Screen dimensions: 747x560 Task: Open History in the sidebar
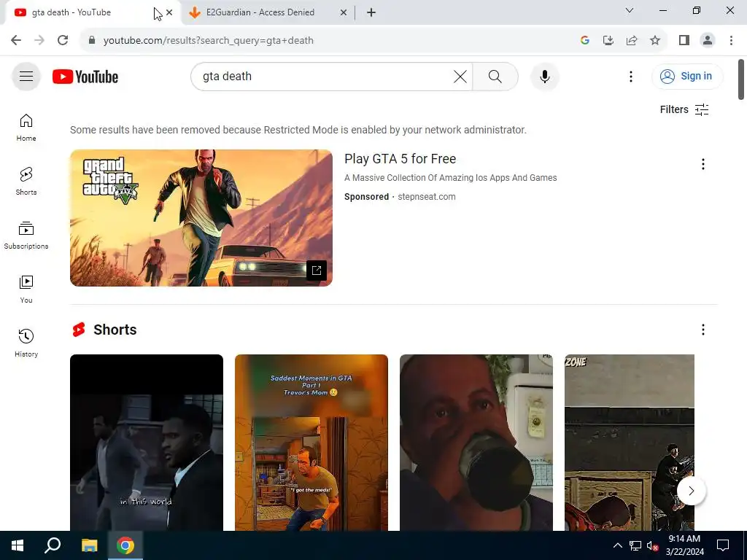[x=26, y=343]
